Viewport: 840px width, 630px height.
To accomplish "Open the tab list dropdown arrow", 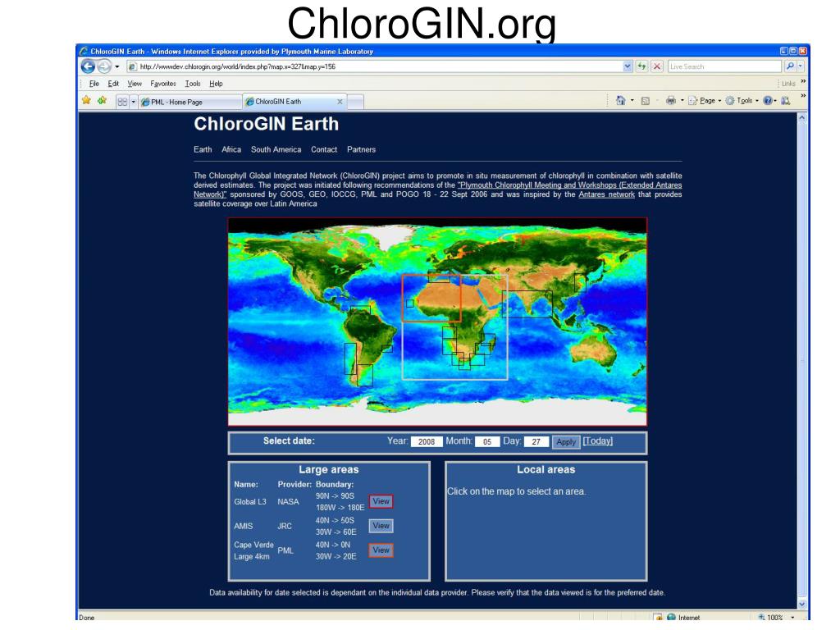I will tap(134, 102).
